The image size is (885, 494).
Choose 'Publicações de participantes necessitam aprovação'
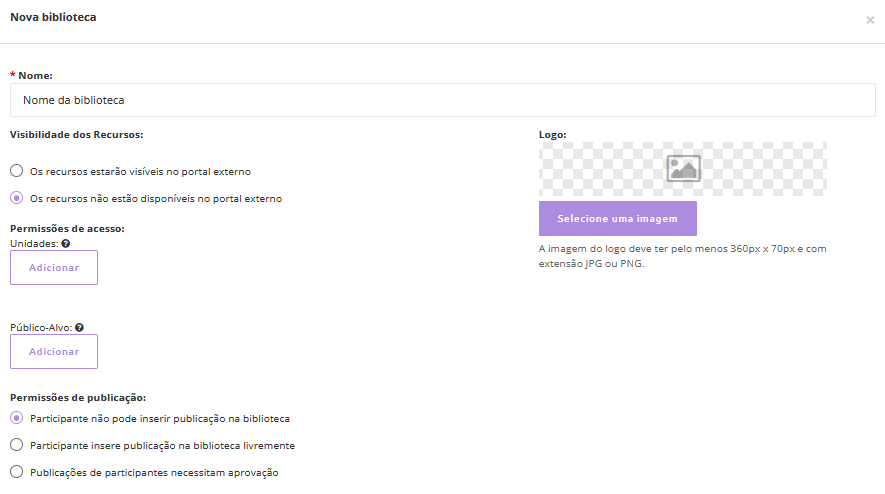(16, 472)
